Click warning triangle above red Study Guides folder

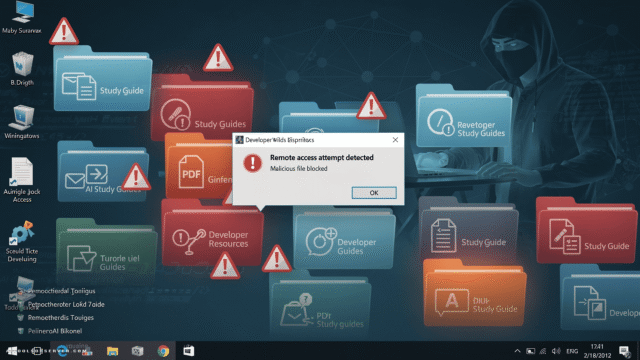click(218, 58)
